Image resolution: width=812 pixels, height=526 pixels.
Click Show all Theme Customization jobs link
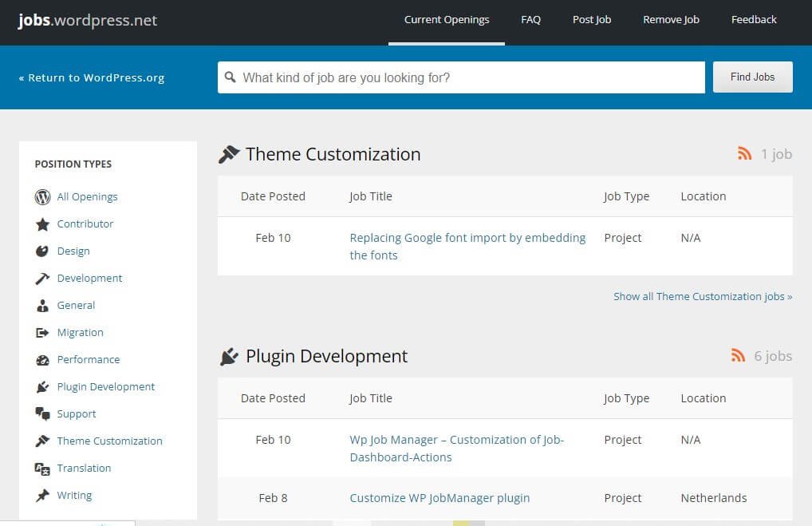click(x=703, y=296)
